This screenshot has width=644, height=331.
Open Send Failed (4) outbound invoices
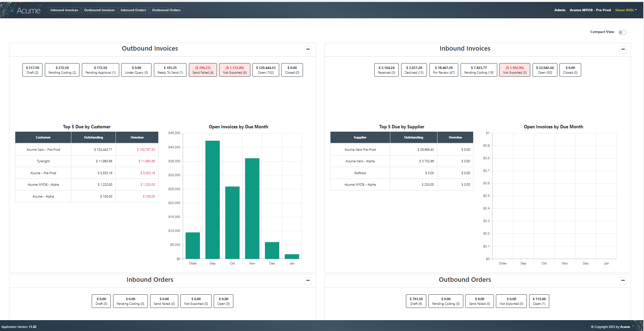[203, 70]
